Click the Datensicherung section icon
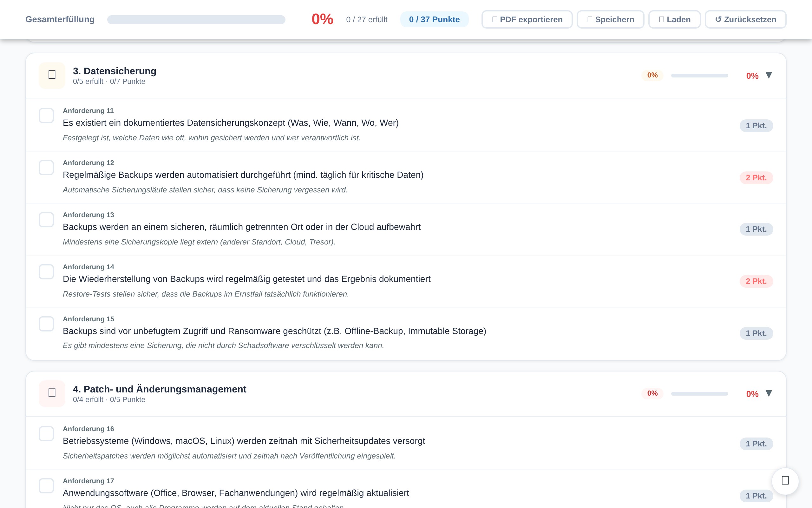This screenshot has width=812, height=508. coord(52,75)
